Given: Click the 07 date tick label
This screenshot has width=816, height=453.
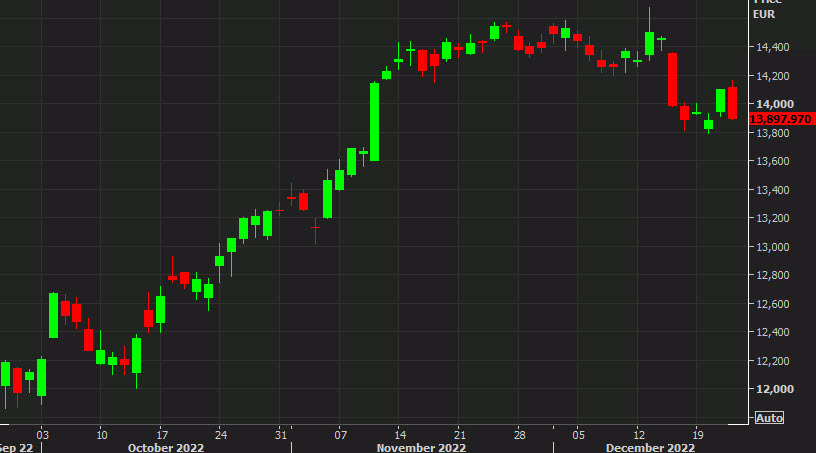Looking at the screenshot, I should click(340, 435).
